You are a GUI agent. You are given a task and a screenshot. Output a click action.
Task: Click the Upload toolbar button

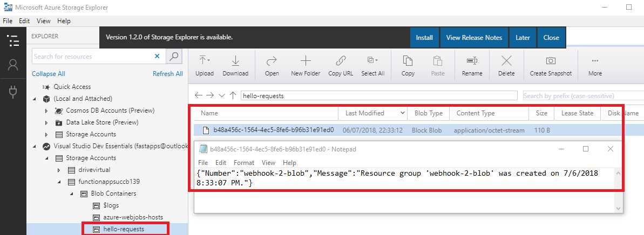coord(205,66)
